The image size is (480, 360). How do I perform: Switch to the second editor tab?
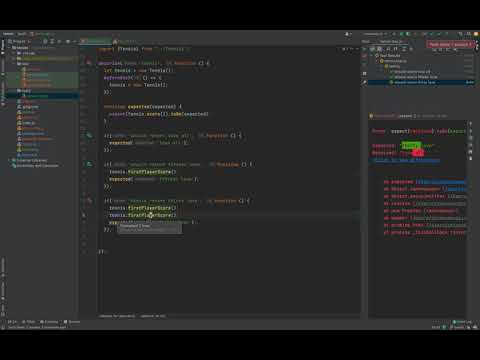tap(125, 41)
